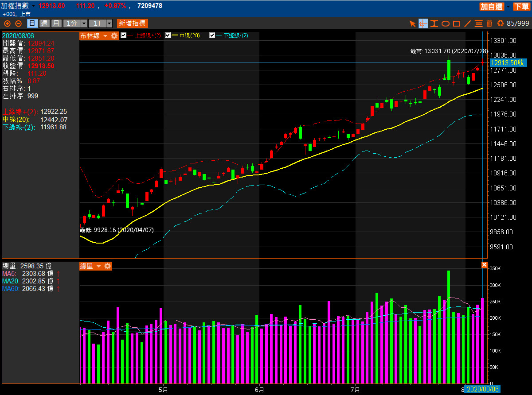Image resolution: width=532 pixels, height=395 pixels.
Task: Click the trash can delete icon
Action: coord(489,23)
